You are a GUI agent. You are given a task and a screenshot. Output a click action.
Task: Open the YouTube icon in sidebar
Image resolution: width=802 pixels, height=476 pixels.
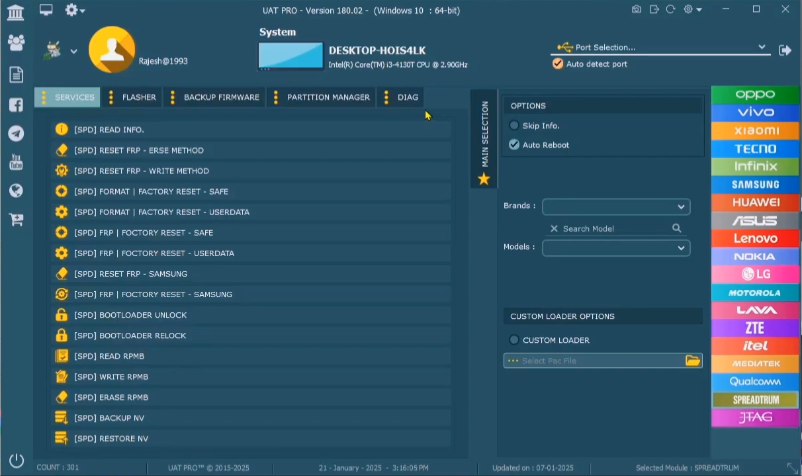16,162
